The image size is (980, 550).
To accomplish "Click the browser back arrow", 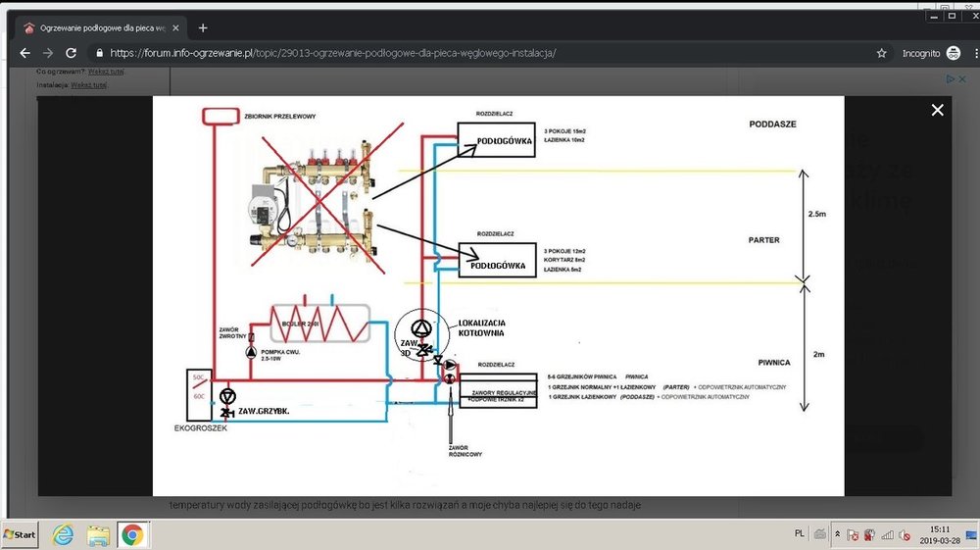I will pos(22,53).
